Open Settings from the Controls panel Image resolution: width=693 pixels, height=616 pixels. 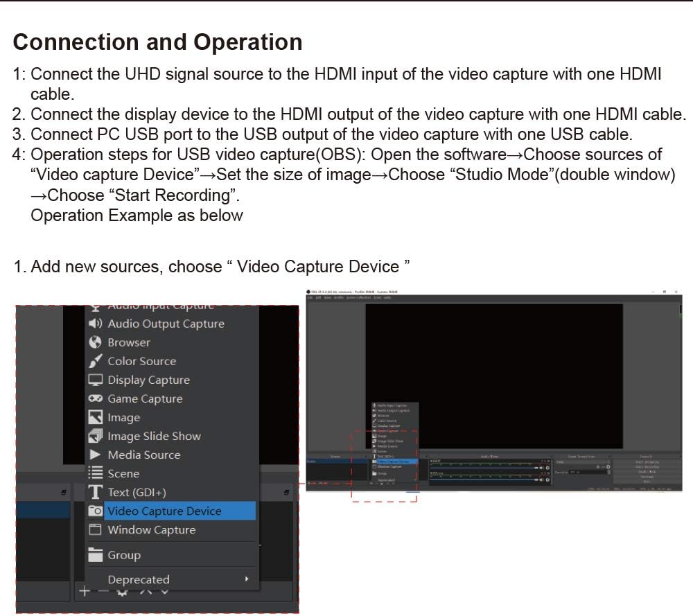pos(647,476)
